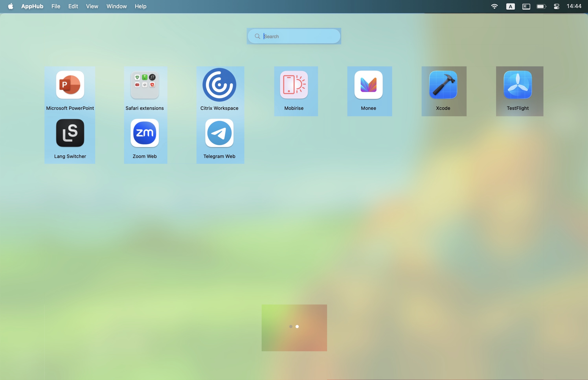Click the Wi-Fi status icon
This screenshot has width=588, height=380.
click(x=494, y=6)
